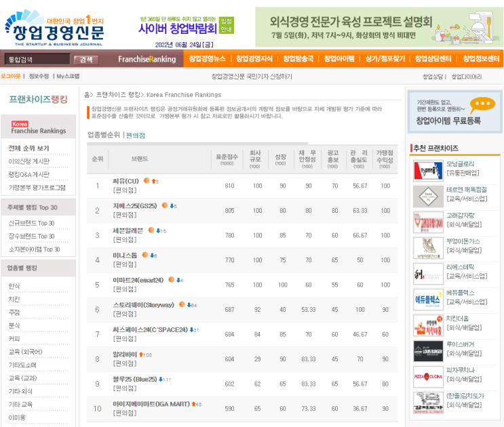Click the 정보수정 link
The height and width of the screenshot is (427, 504).
coord(39,76)
